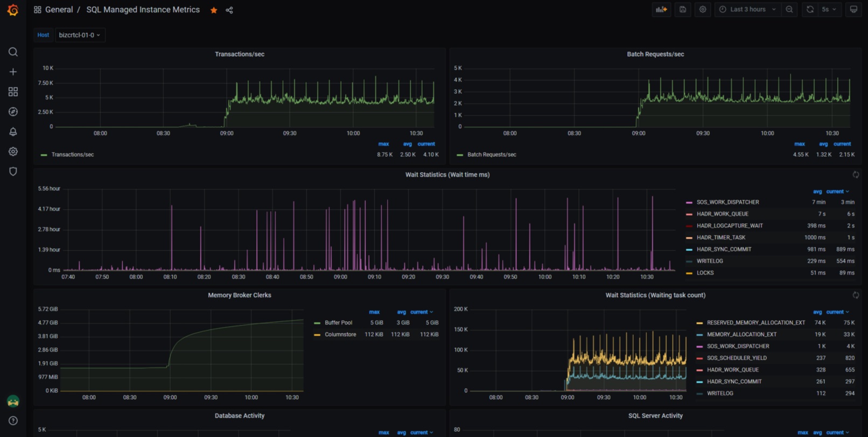Open Wait Statistics (Waiting task count) title menu
This screenshot has height=437, width=868.
click(655, 295)
